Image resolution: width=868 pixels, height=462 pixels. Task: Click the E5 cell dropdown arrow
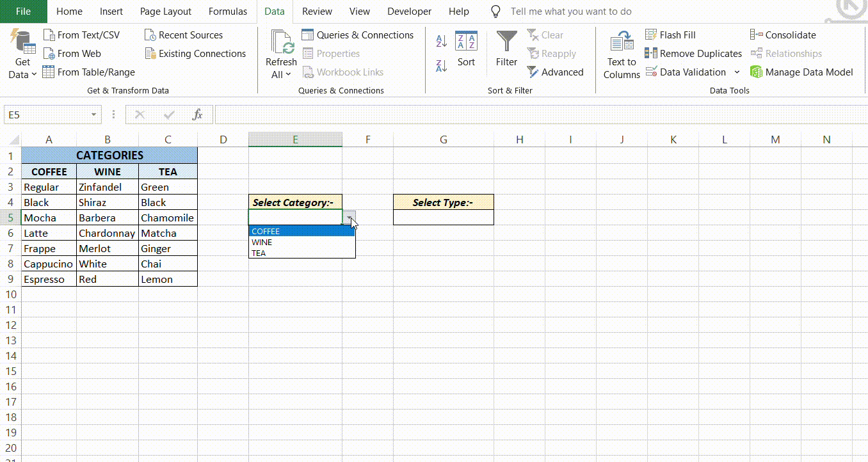click(x=349, y=218)
